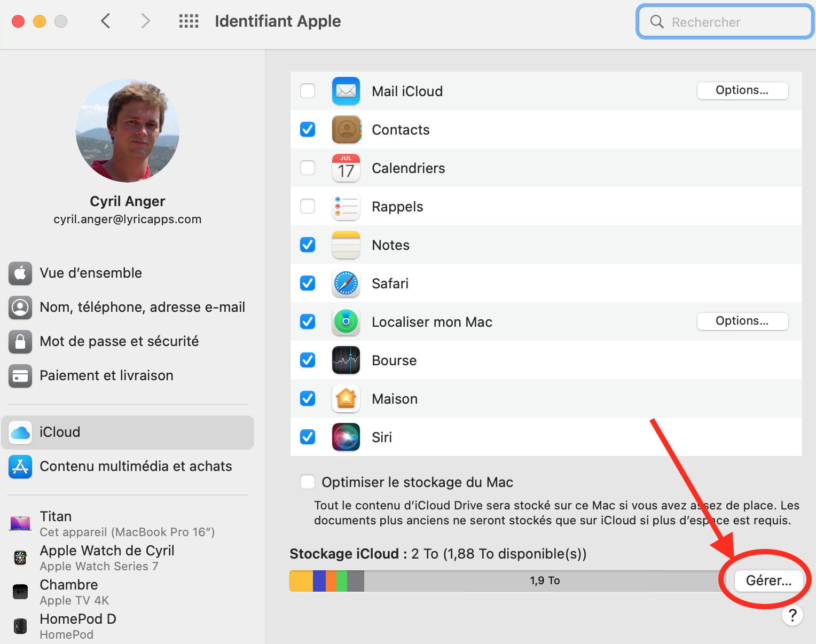Uncheck the Contacts checkbox
816x644 pixels.
[x=308, y=129]
